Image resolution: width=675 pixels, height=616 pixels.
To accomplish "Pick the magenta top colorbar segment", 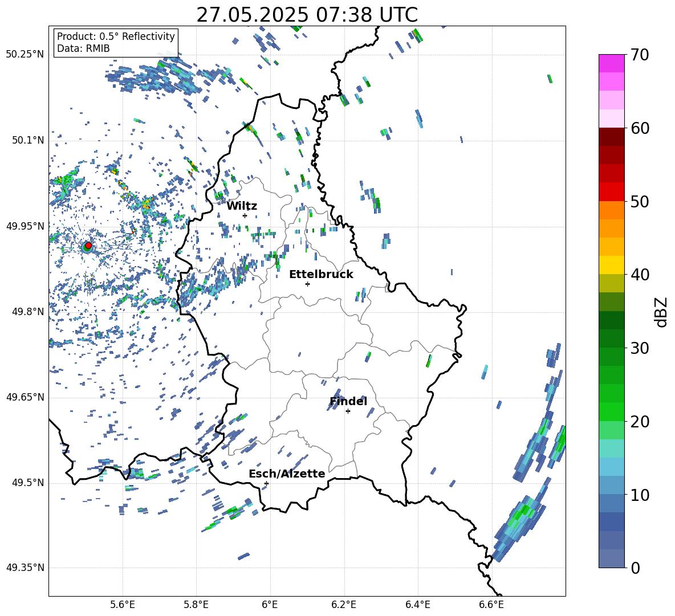I will click(611, 63).
